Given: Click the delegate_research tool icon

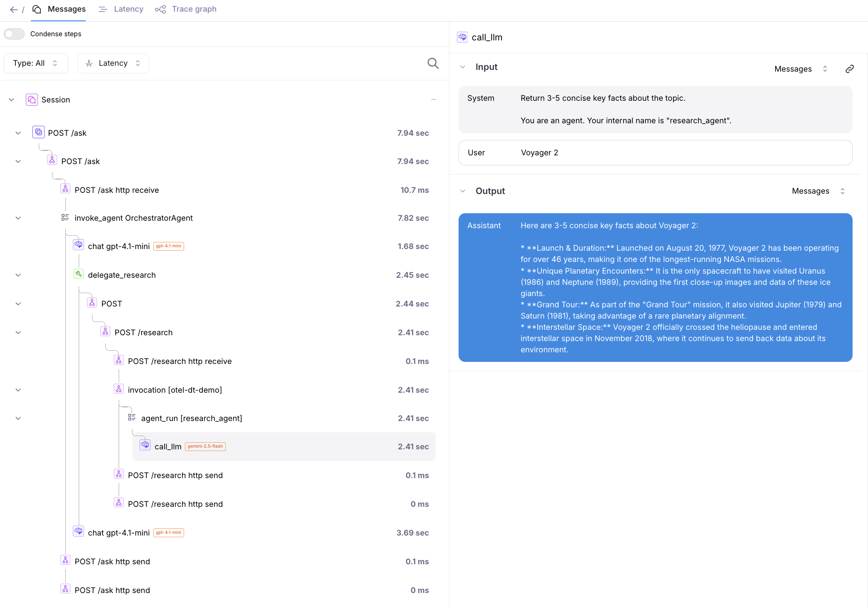Looking at the screenshot, I should [79, 274].
